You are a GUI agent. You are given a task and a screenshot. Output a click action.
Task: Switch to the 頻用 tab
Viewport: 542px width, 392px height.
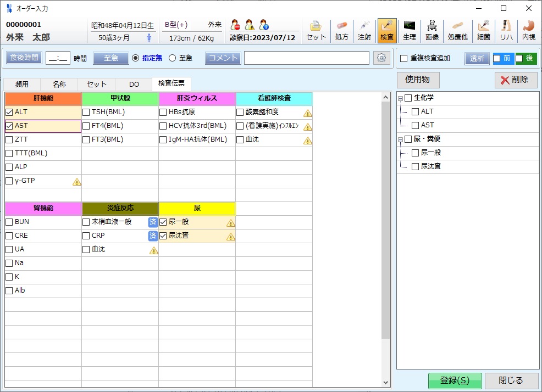[x=22, y=84]
